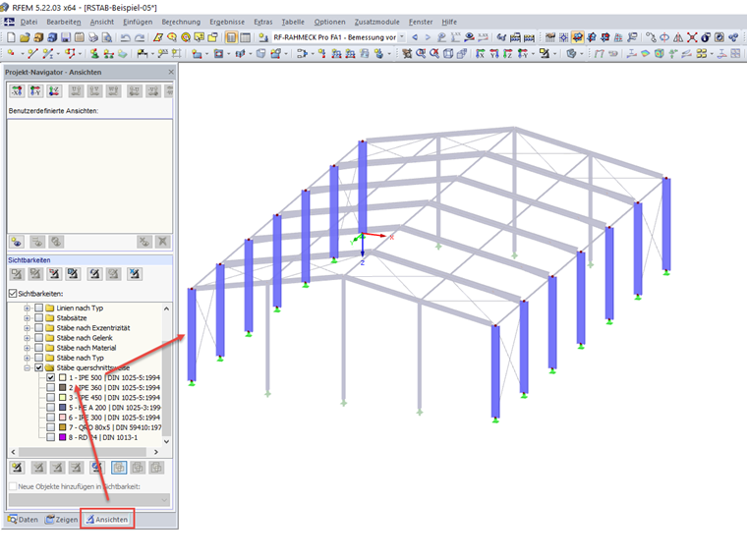Expand the Stabsätze tree node
Viewport: 747px width, 560px height.
(28, 318)
